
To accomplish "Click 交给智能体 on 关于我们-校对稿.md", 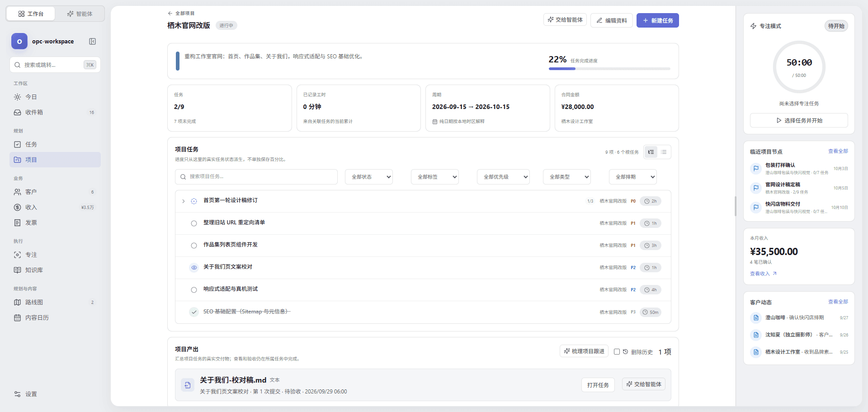I will point(644,384).
